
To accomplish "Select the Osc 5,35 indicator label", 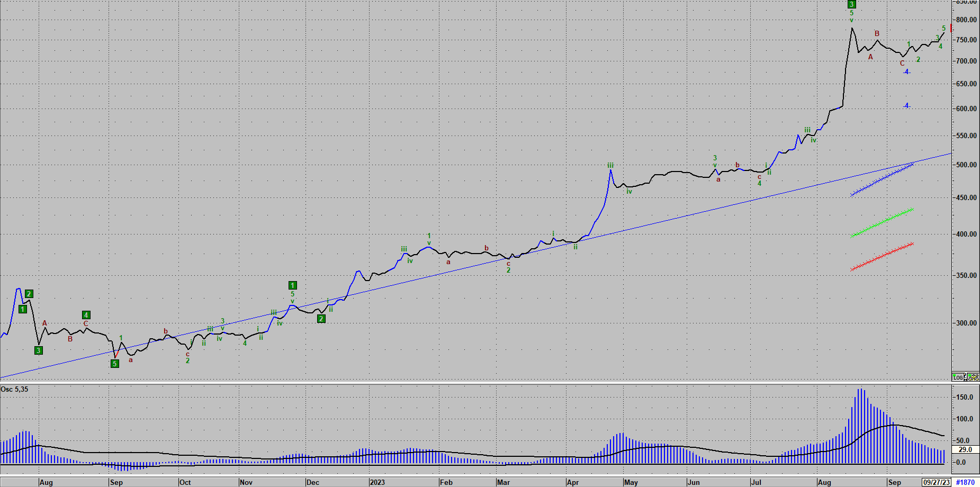I will pos(14,390).
